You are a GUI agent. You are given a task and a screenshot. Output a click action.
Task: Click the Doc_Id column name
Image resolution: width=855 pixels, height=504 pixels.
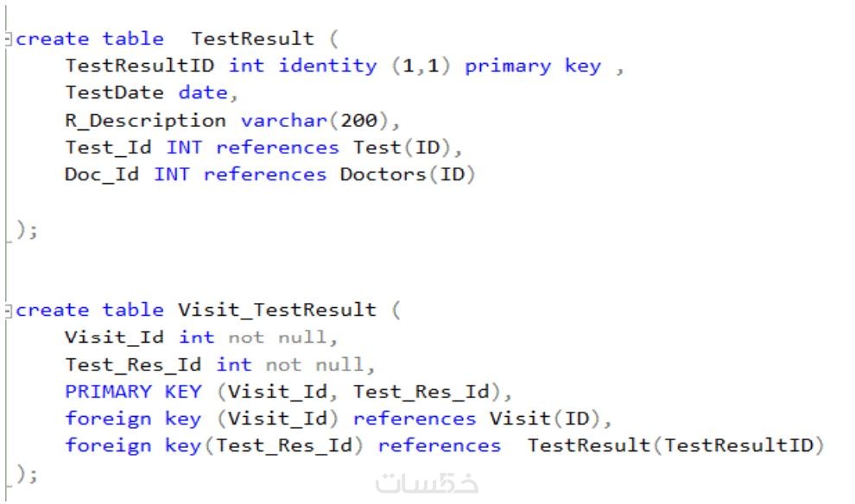tap(102, 174)
